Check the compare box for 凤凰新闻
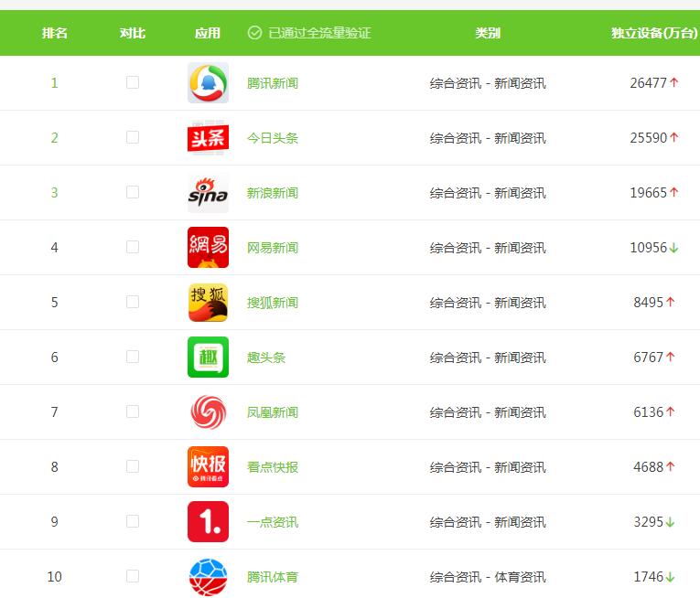700x598 pixels. pyautogui.click(x=133, y=411)
